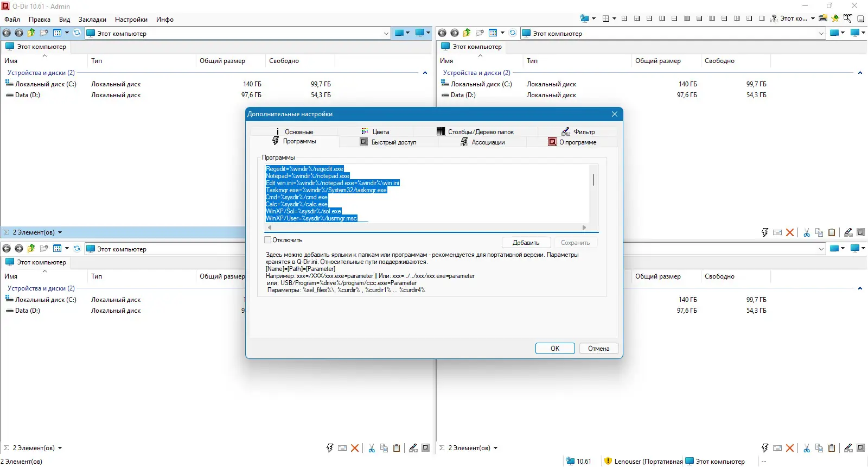This screenshot has width=868, height=467.
Task: Click the Добавить button
Action: tap(526, 243)
